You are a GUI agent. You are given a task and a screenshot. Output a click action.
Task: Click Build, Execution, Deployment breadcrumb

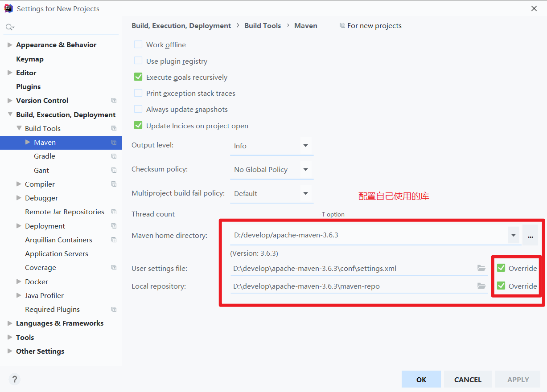(181, 26)
